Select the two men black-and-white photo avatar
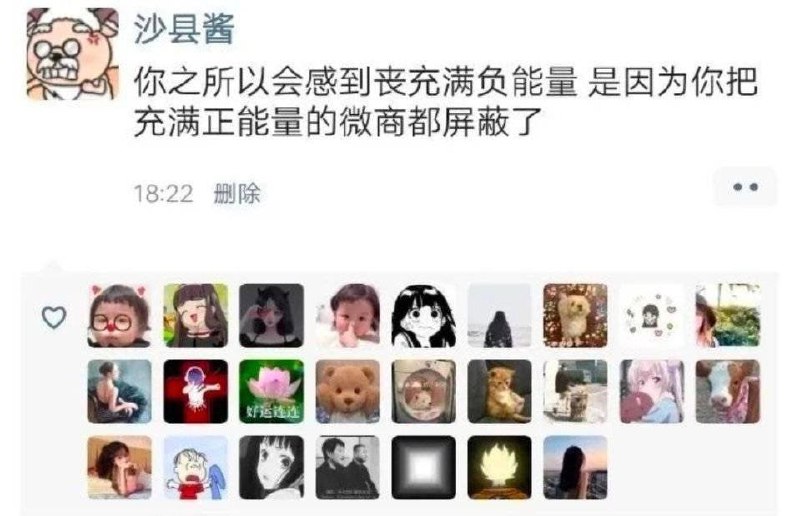This screenshot has height=516, width=800. pos(347,468)
